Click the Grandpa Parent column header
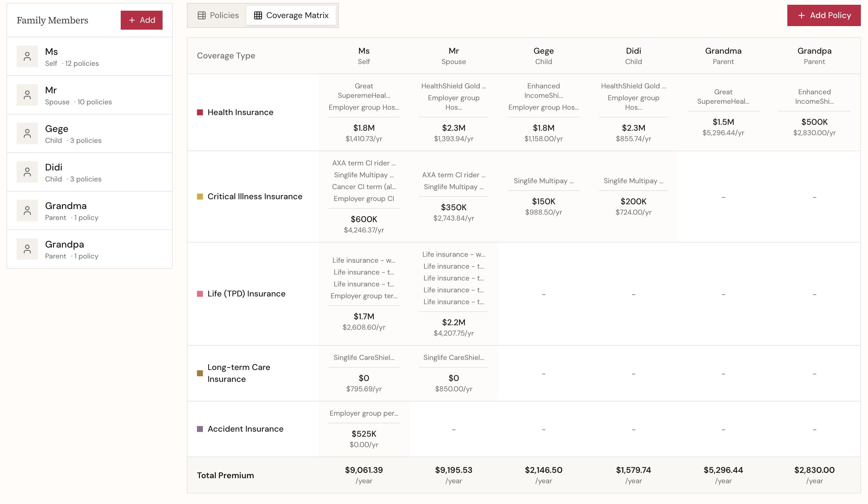 814,56
